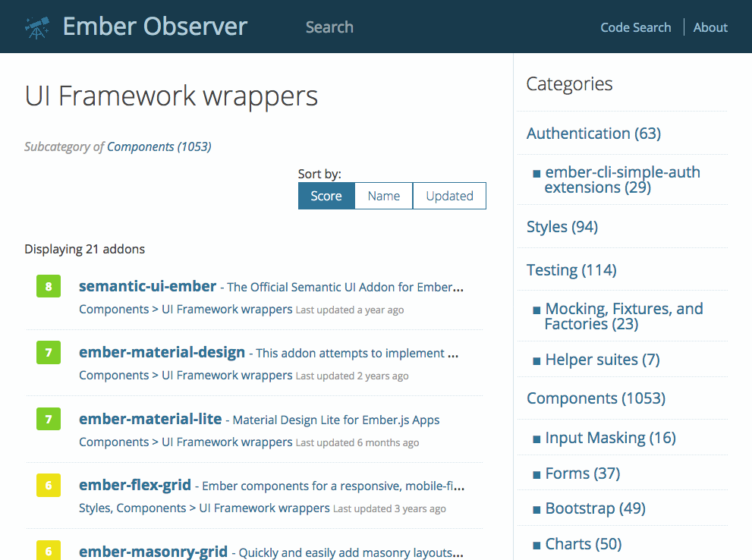Select Input Masking (16) subcategory
The width and height of the screenshot is (752, 560).
tap(611, 438)
